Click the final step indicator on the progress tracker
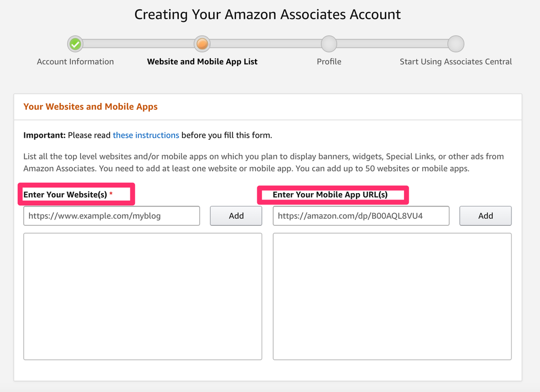540x392 pixels. pos(456,44)
